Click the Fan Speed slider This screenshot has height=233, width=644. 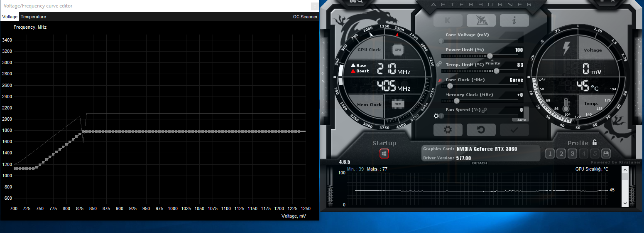(480, 116)
